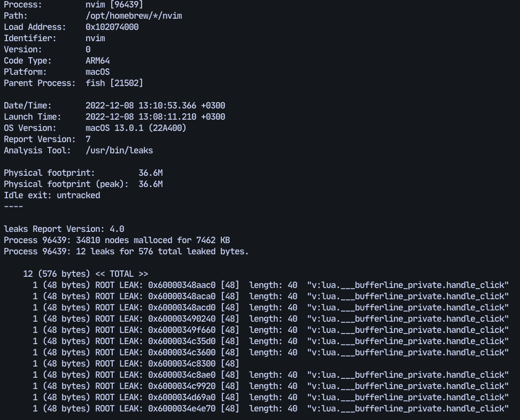Click the parent process fish [21502]
This screenshot has width=520, height=420.
click(114, 83)
